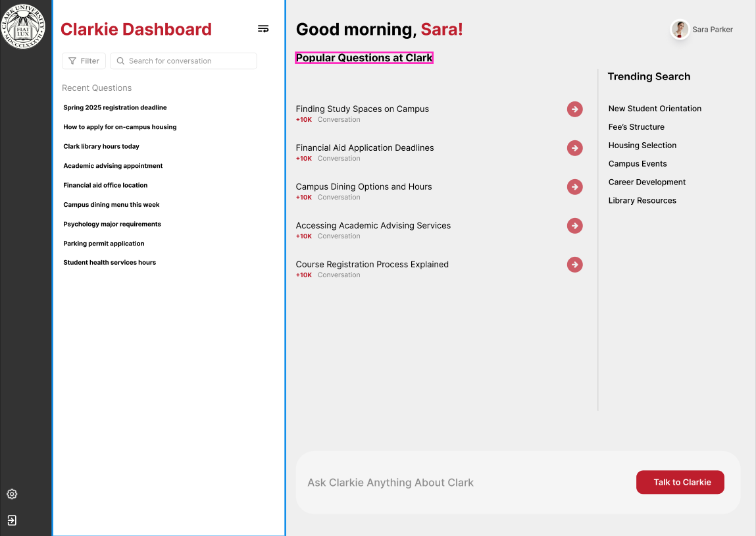Click Campus Dining Options and Hours title
The width and height of the screenshot is (756, 536).
(364, 187)
